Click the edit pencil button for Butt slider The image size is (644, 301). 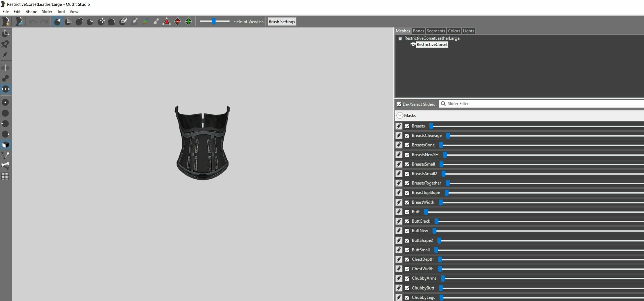(x=399, y=212)
